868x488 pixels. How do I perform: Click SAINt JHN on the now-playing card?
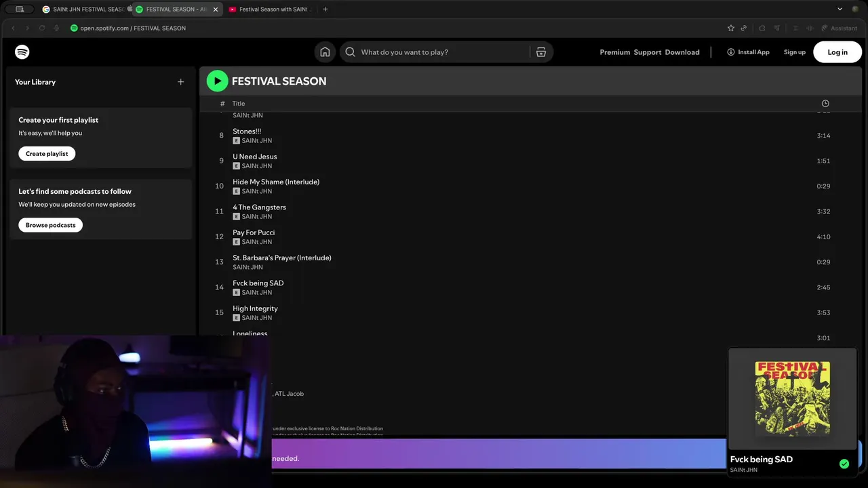(744, 470)
